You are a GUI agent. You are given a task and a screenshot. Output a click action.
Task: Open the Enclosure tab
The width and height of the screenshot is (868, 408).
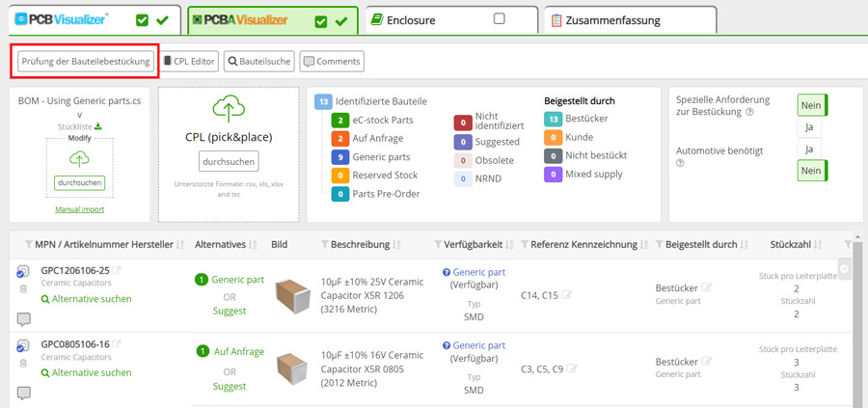[x=451, y=20]
